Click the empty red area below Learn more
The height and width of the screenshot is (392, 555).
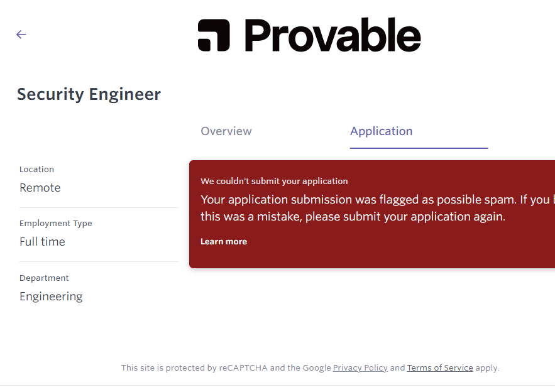point(377,256)
